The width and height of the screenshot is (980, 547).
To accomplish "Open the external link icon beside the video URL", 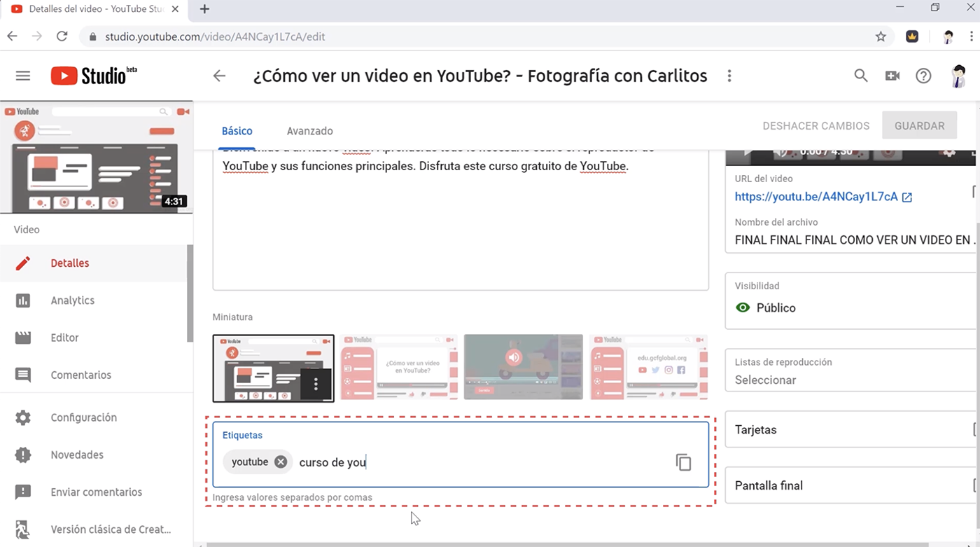I will coord(907,198).
